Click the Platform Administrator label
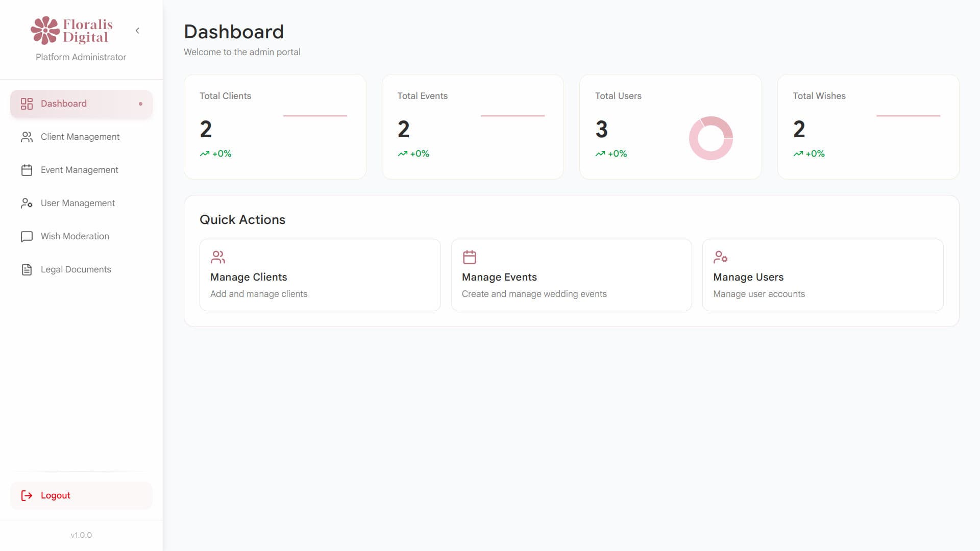The image size is (980, 551). coord(81,57)
